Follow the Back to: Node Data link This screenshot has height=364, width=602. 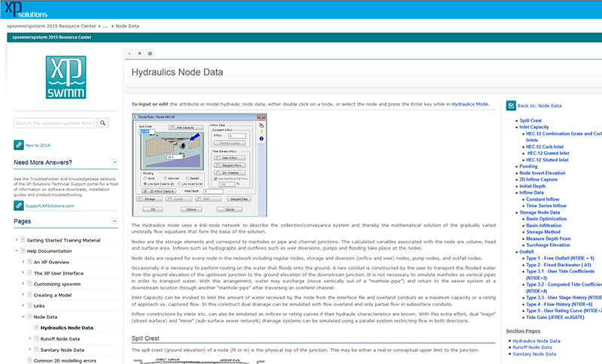coord(540,105)
